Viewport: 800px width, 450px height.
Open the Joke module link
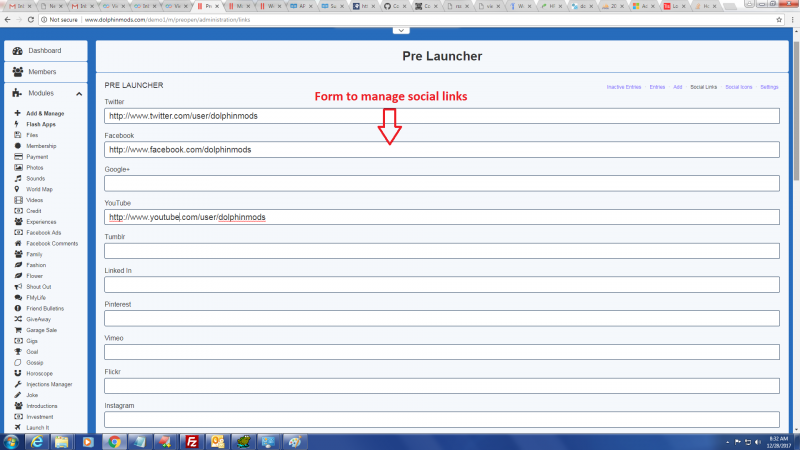[x=32, y=395]
